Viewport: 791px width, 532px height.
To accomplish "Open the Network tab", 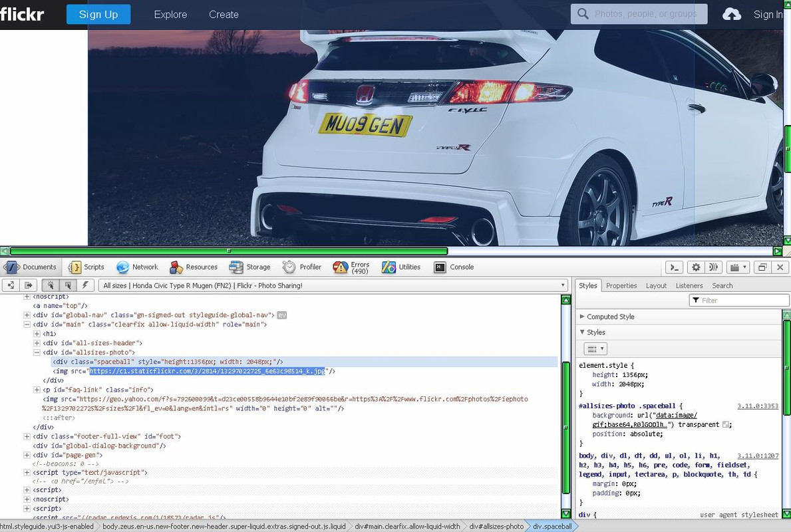I will pos(137,267).
